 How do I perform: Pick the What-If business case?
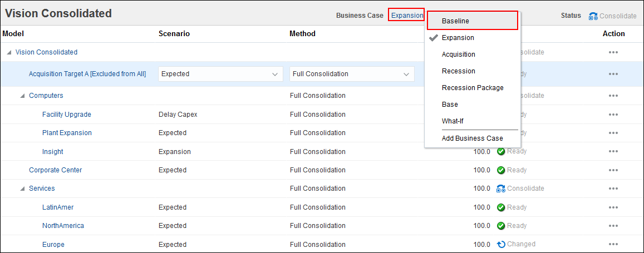click(x=453, y=121)
